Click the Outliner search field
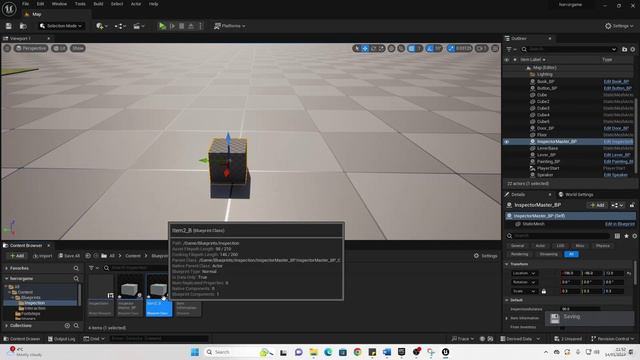 coord(569,49)
